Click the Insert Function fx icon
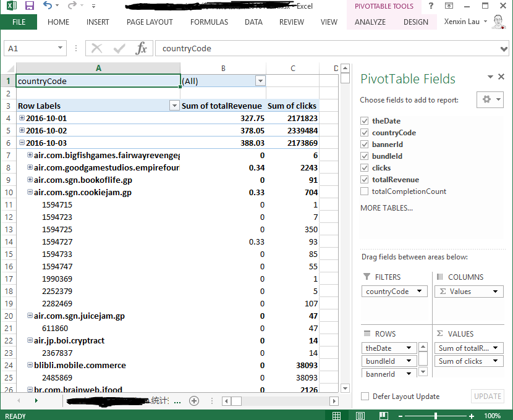The height and width of the screenshot is (420, 513). (x=142, y=48)
